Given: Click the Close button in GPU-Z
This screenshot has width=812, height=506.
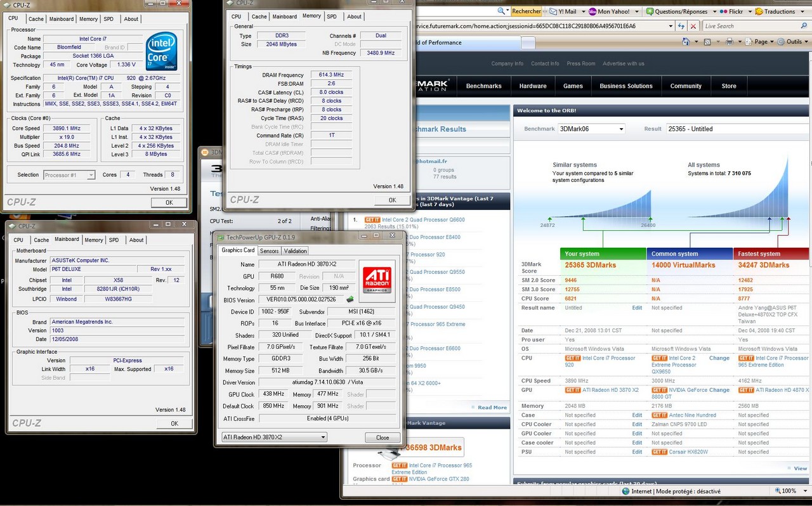Looking at the screenshot, I should [x=383, y=438].
